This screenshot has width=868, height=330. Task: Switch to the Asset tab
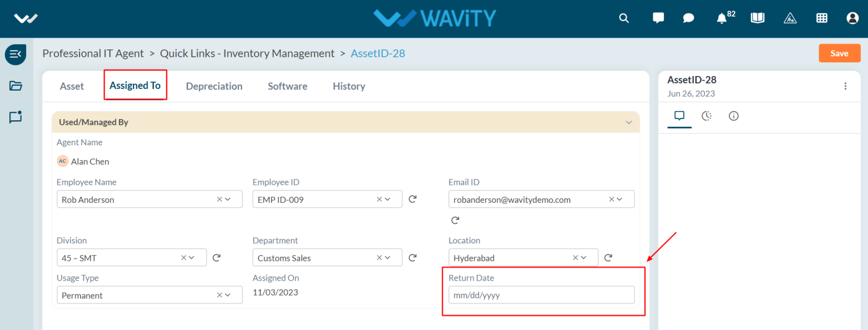[x=72, y=86]
